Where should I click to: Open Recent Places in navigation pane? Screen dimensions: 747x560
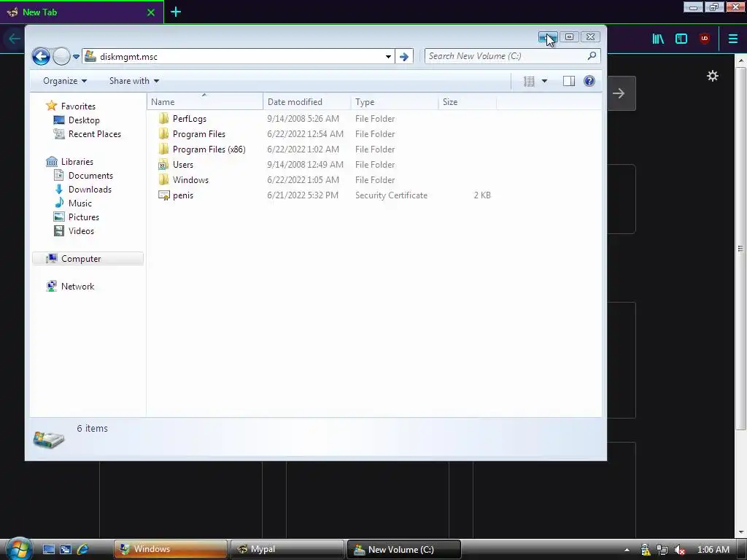coord(94,134)
